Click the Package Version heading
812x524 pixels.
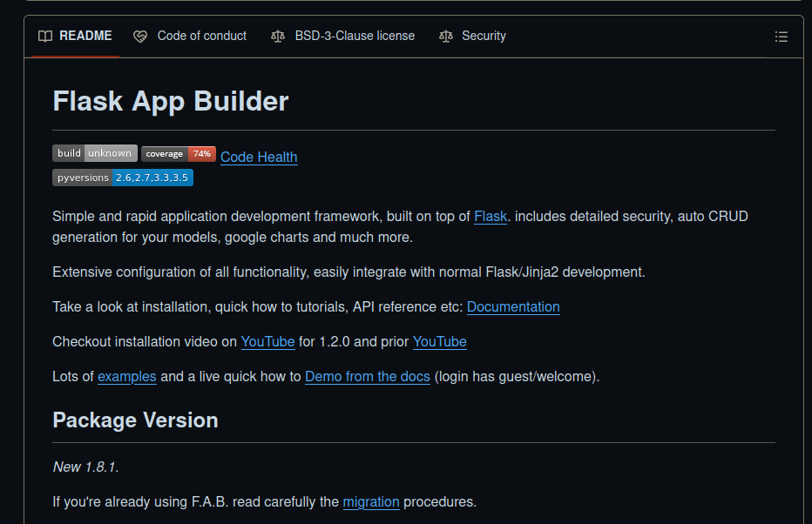(135, 420)
